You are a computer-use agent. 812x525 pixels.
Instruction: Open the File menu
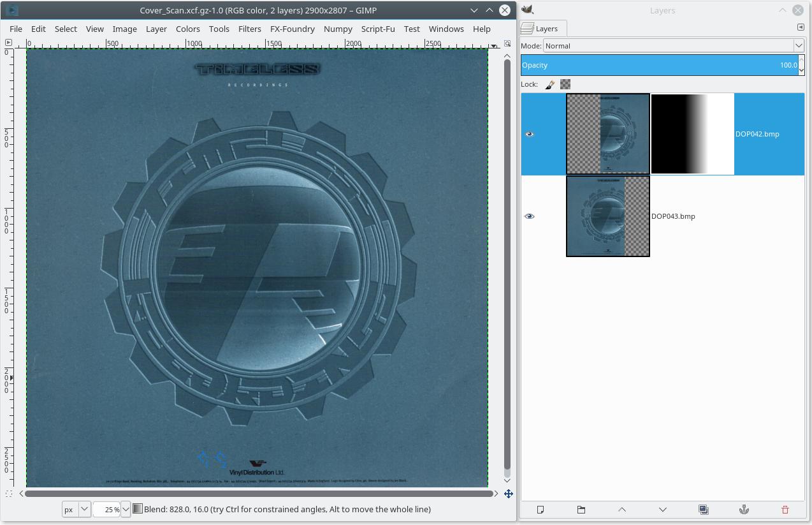(x=16, y=29)
